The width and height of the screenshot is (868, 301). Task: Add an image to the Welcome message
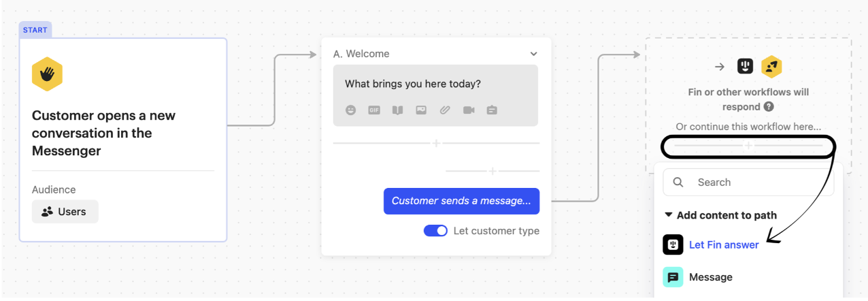click(421, 110)
